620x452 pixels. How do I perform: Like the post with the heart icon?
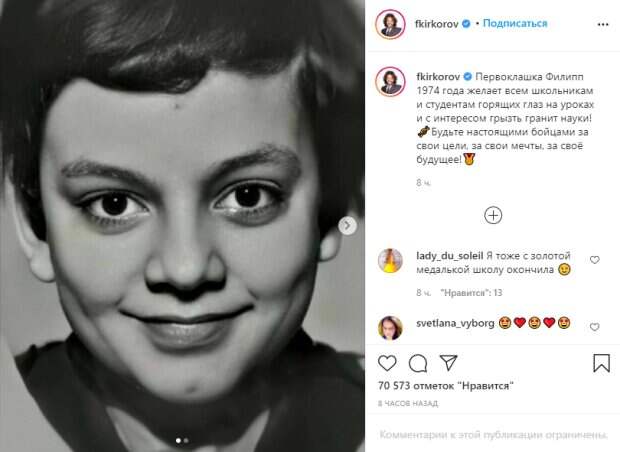click(387, 363)
